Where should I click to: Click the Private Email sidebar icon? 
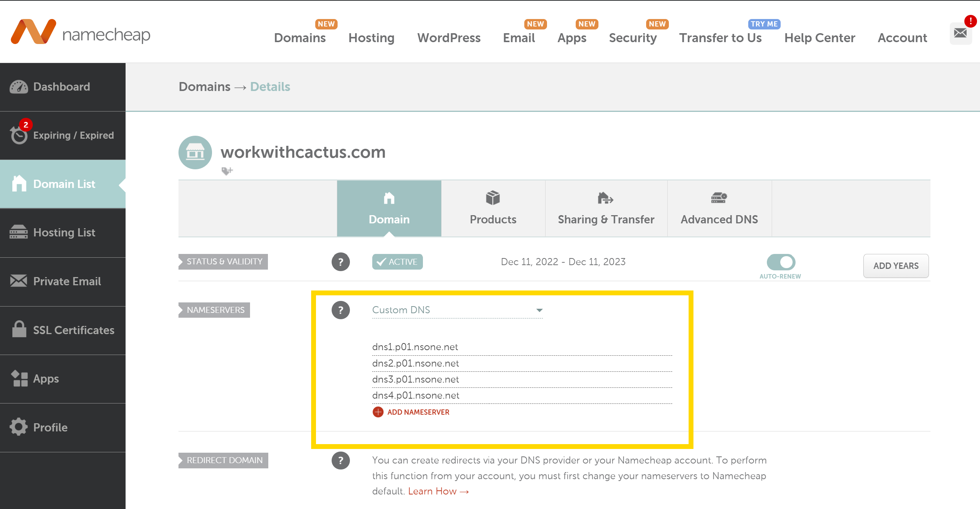pyautogui.click(x=18, y=281)
